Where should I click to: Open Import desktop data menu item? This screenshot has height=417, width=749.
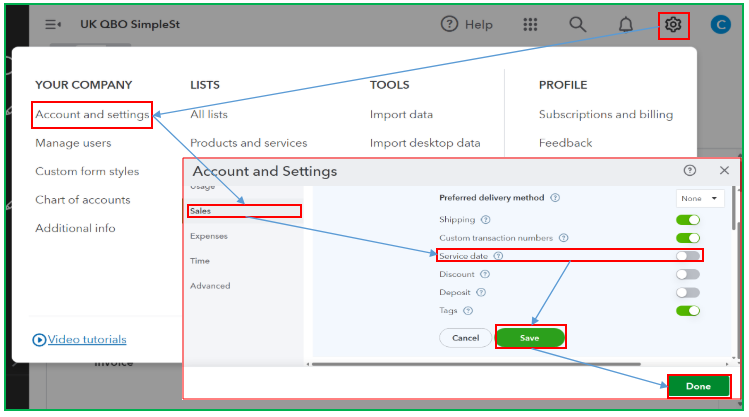(x=425, y=143)
